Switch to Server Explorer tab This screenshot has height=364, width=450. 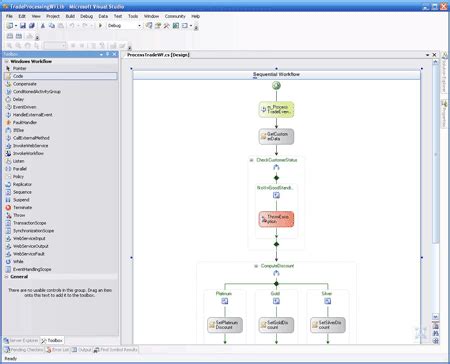(21, 340)
